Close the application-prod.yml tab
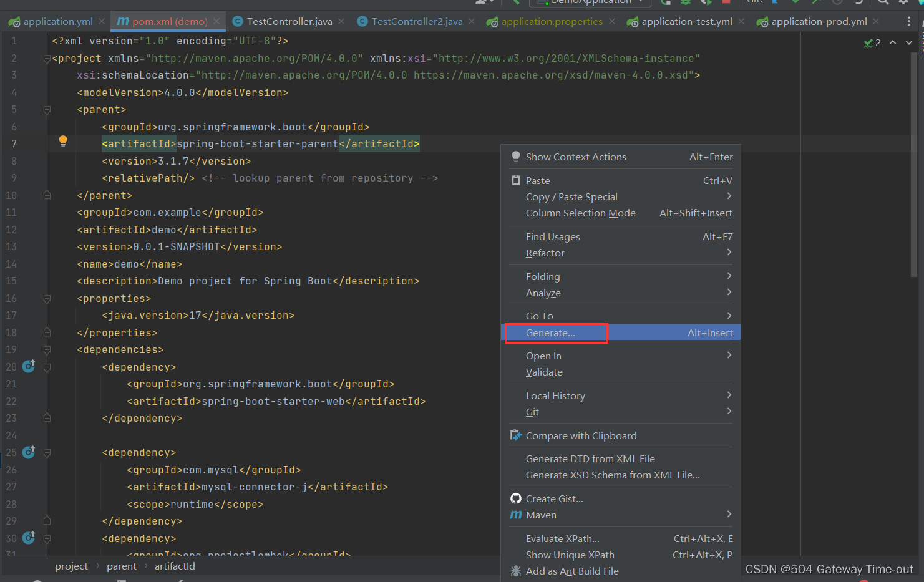Image resolution: width=924 pixels, height=582 pixels. 876,21
